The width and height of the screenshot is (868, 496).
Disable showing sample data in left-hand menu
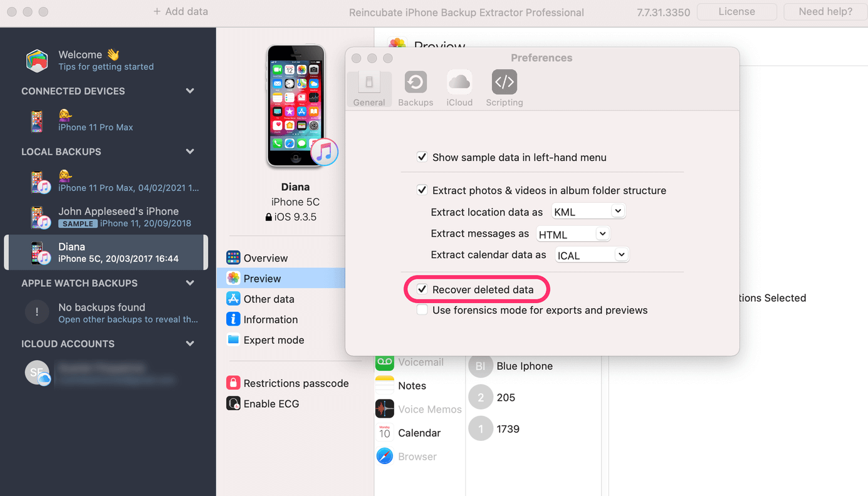[x=422, y=157]
